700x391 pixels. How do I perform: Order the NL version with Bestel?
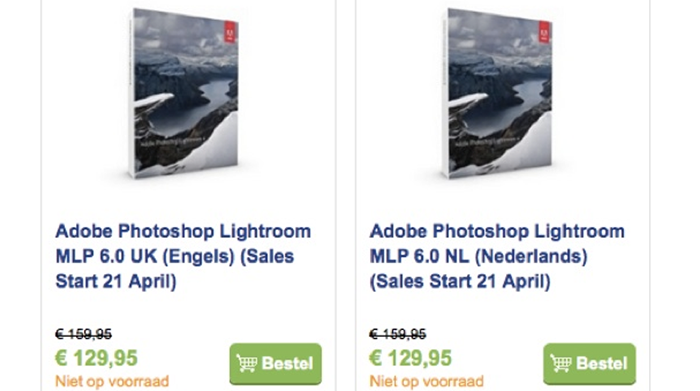(589, 363)
